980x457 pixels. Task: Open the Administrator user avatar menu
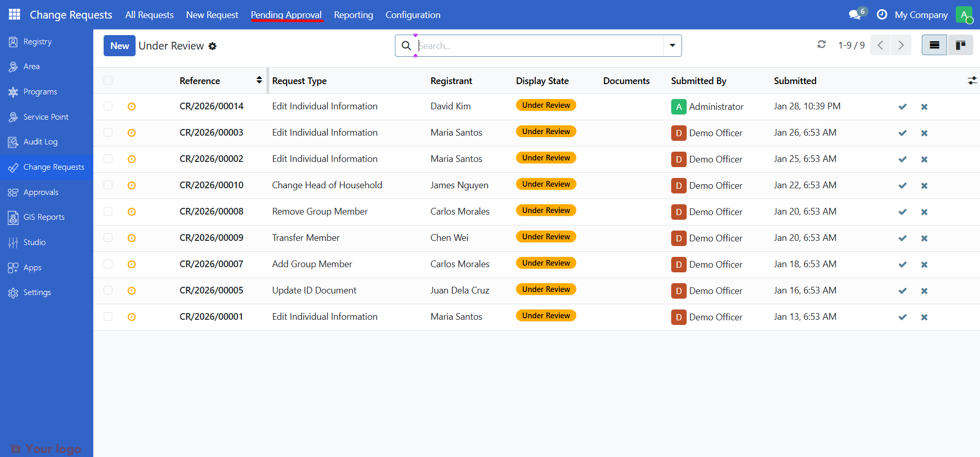(964, 14)
